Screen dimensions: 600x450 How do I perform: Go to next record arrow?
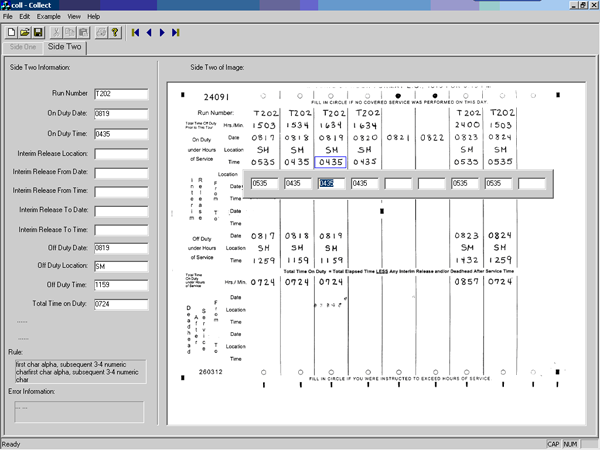pos(162,33)
